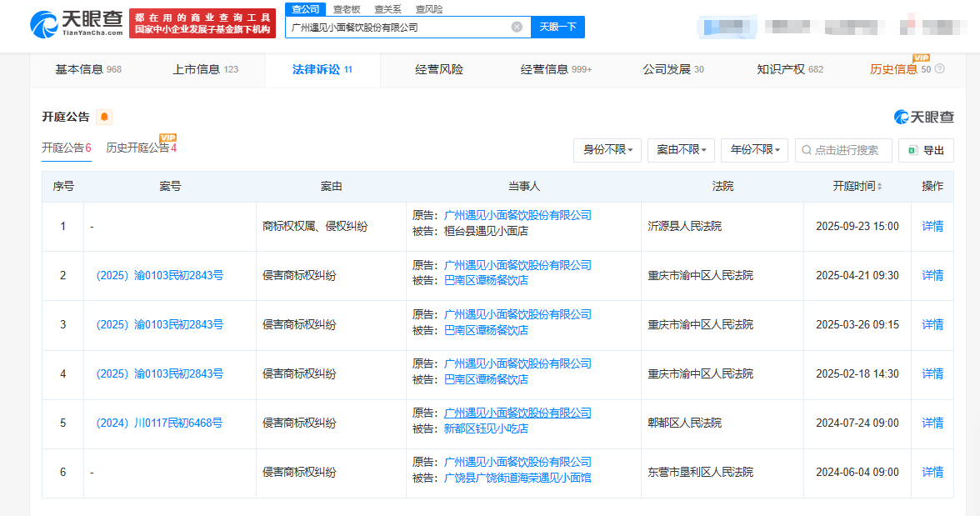This screenshot has height=516, width=980.
Task: Click defendant 广饶县广饶街道海荣遇见小面馆 link
Action: (517, 478)
